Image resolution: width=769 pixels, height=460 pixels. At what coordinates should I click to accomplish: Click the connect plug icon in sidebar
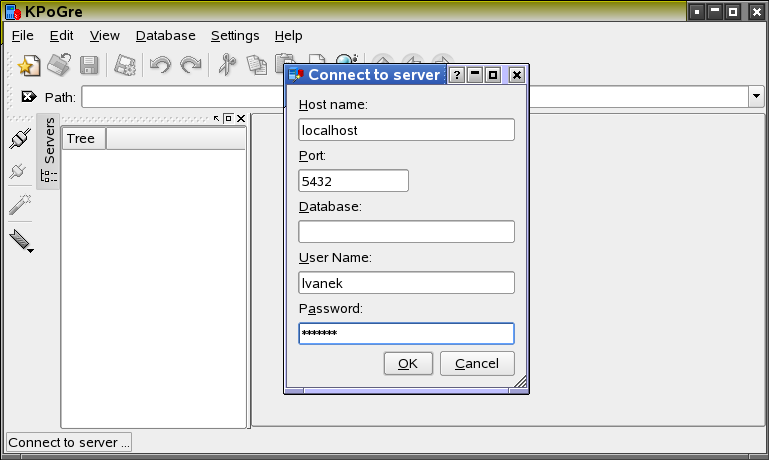click(x=19, y=138)
